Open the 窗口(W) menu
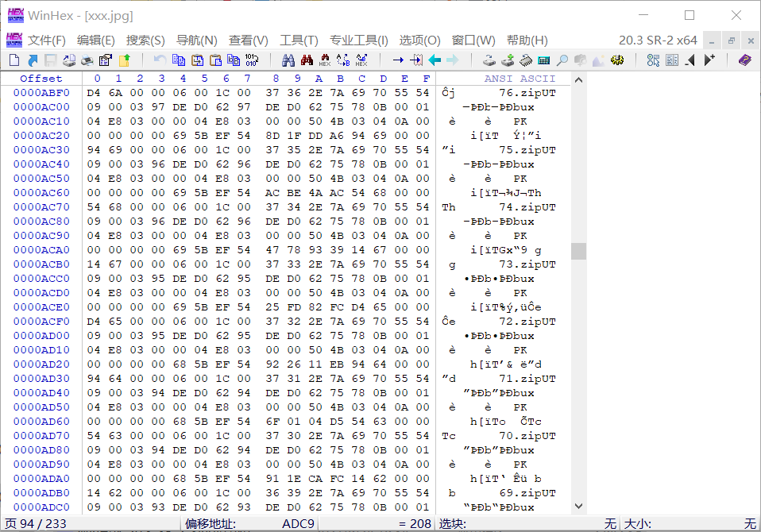The height and width of the screenshot is (532, 761). point(473,40)
